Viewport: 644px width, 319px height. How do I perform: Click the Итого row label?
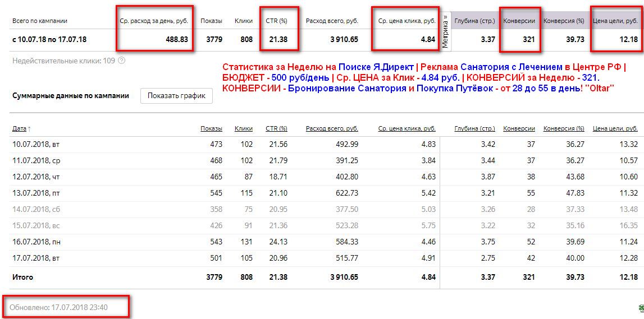click(22, 278)
